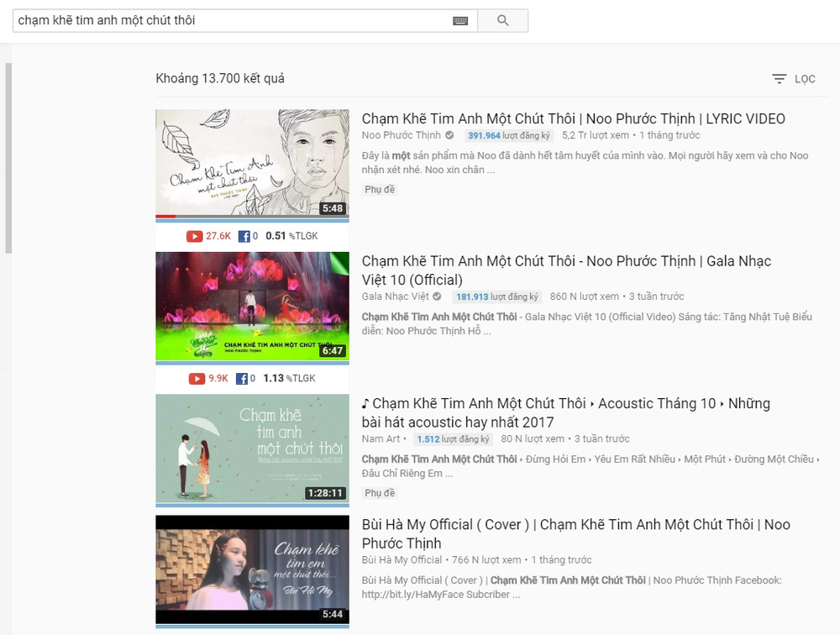The image size is (840, 635).
Task: Click the 6:47 duration badge
Action: tap(332, 351)
